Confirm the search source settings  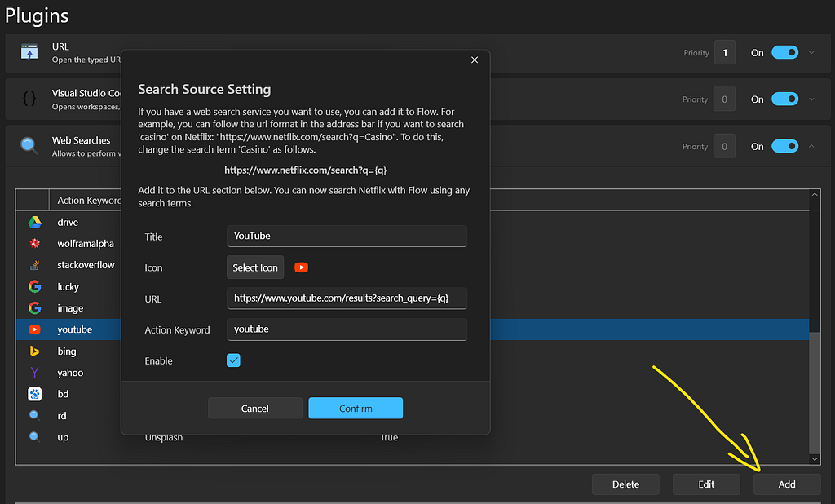click(x=356, y=408)
